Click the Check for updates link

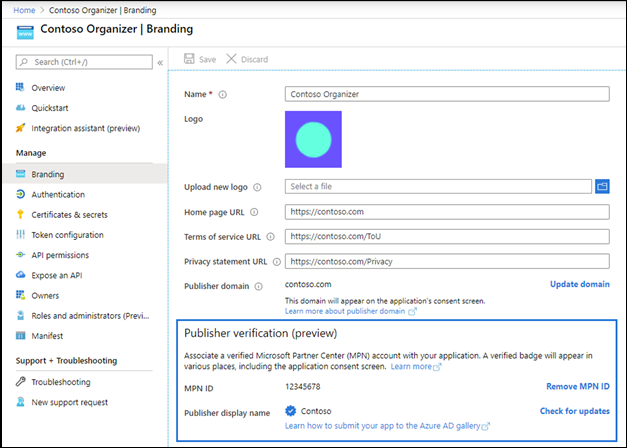(x=575, y=411)
